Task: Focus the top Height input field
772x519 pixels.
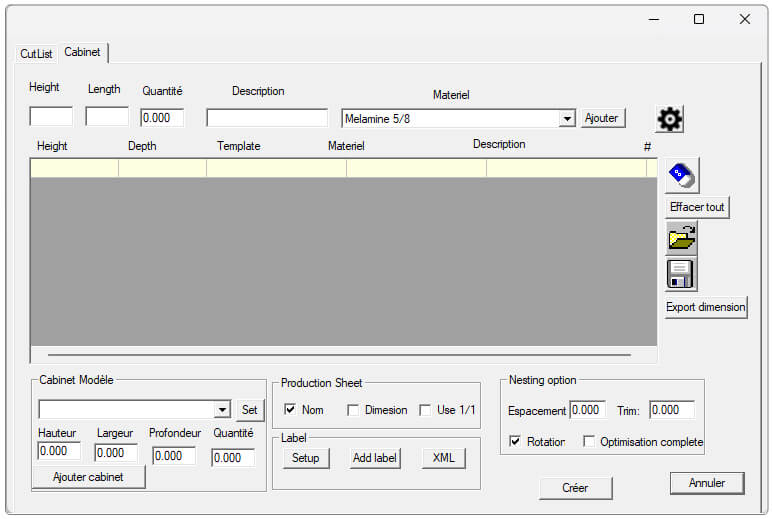Action: coord(51,117)
